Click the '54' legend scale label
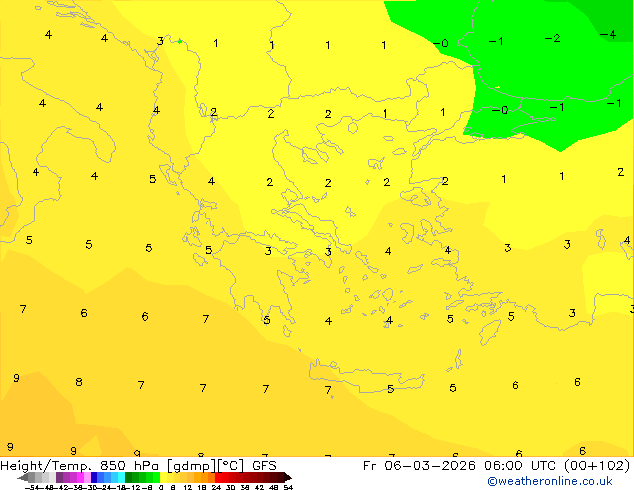Image resolution: width=634 pixels, height=490 pixels. (288, 488)
